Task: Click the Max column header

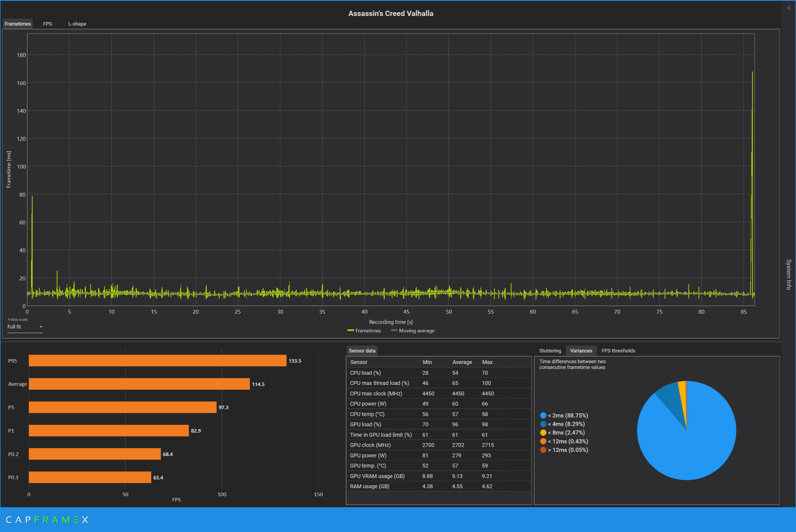Action: 487,362
